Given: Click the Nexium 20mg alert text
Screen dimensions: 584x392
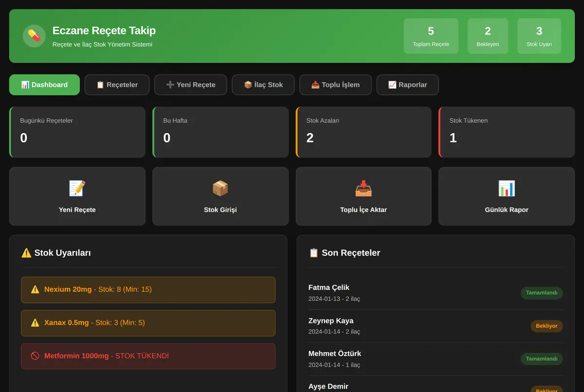Looking at the screenshot, I should (x=98, y=289).
